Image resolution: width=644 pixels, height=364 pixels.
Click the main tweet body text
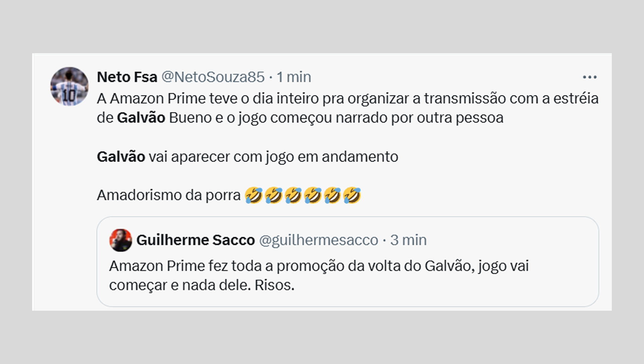coord(302,99)
